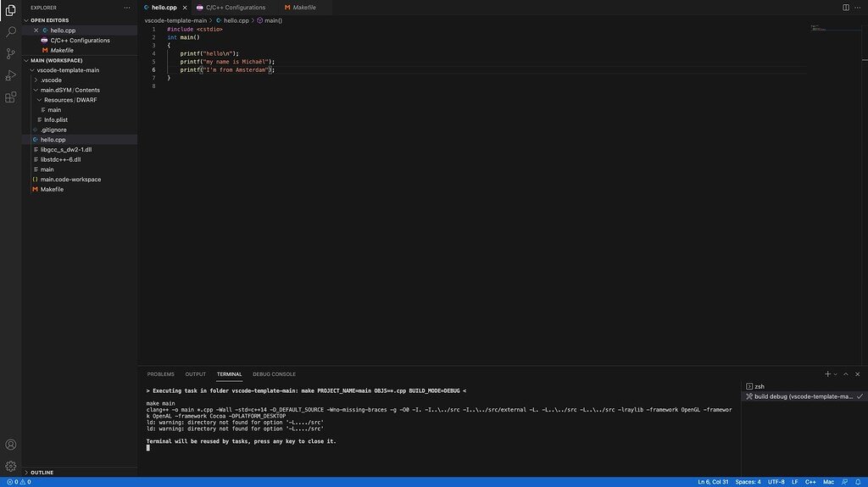Open the Accounts menu icon
868x487 pixels.
(10, 445)
